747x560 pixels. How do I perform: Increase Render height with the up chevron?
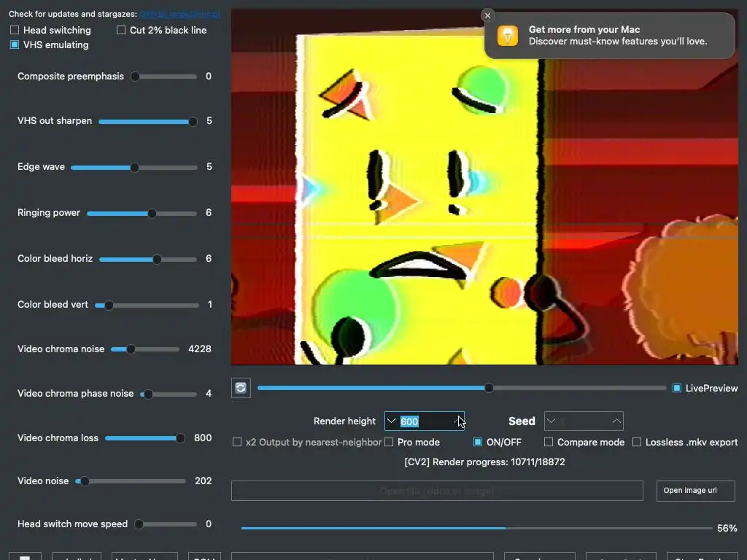pos(458,421)
